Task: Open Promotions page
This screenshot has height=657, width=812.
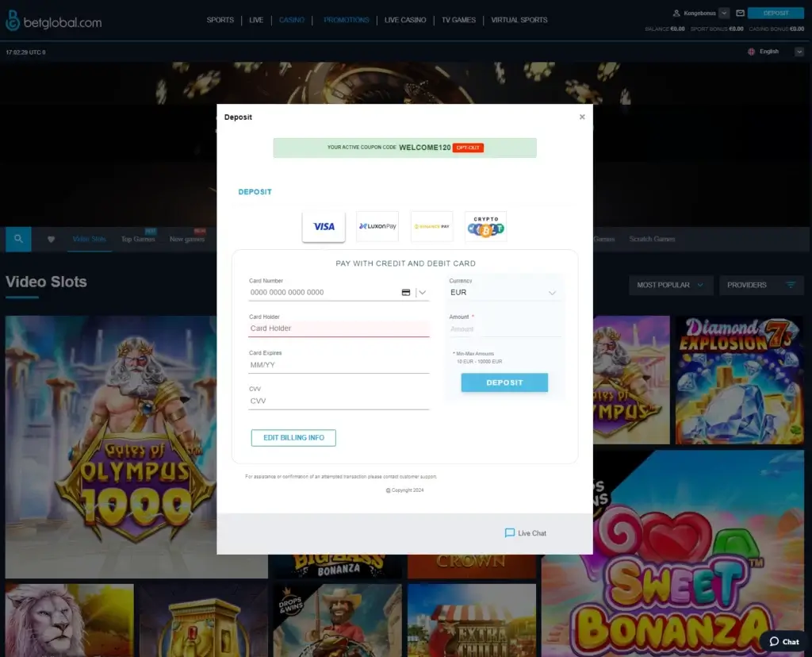Action: [346, 20]
